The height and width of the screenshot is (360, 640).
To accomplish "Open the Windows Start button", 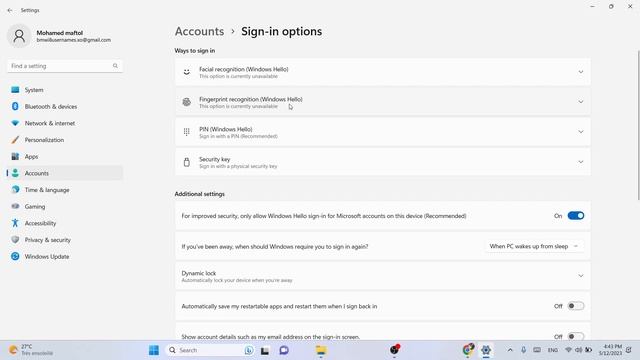I will coord(154,350).
